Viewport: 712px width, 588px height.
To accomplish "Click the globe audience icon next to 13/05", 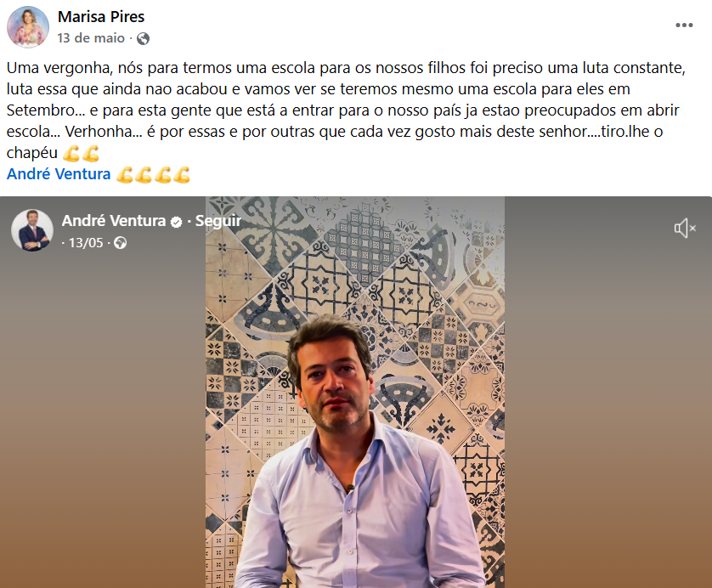I will [120, 243].
